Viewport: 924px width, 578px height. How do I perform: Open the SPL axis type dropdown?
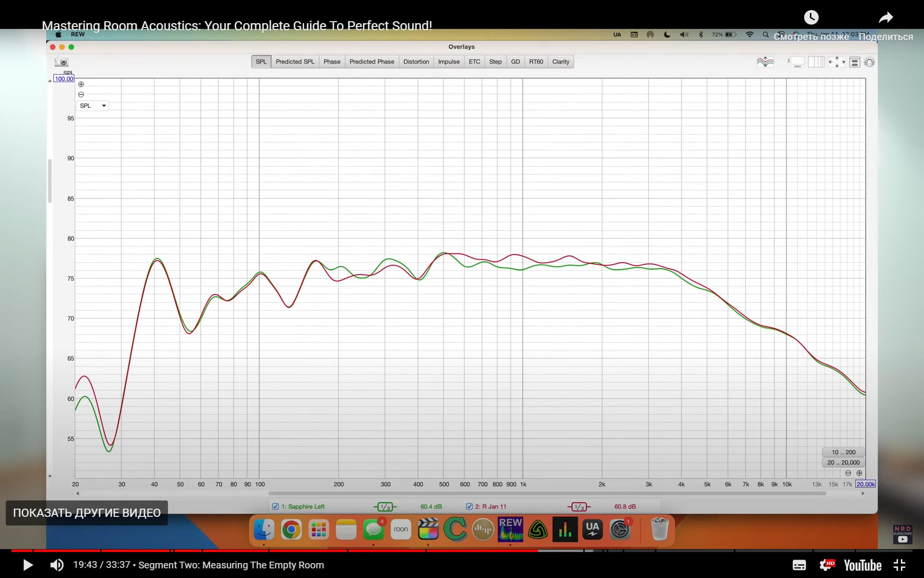tap(92, 105)
